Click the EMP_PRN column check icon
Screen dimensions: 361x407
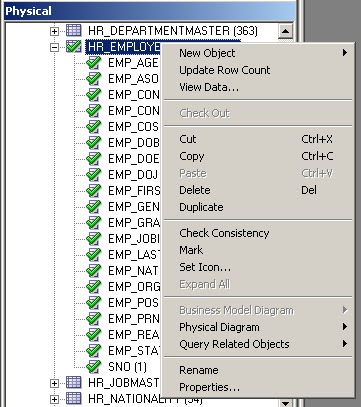(x=94, y=319)
